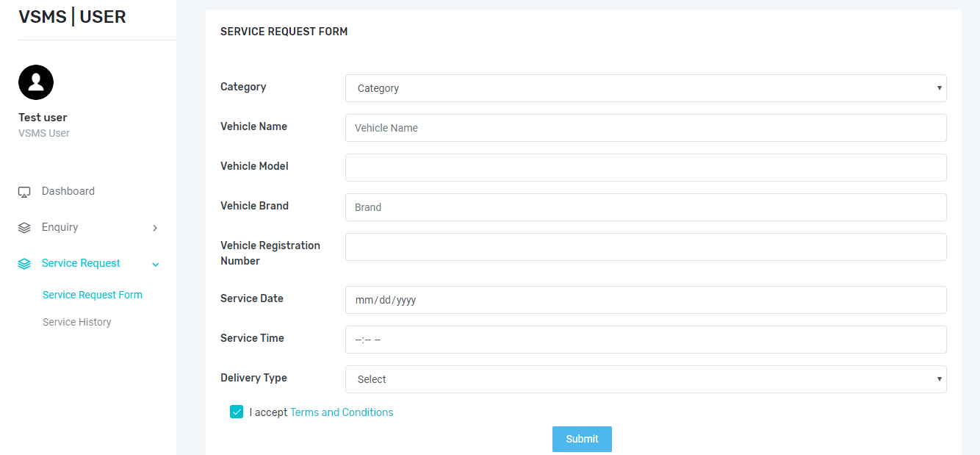Image resolution: width=980 pixels, height=455 pixels.
Task: Re-enable the accept Terms and Conditions checkbox
Action: pyautogui.click(x=237, y=412)
